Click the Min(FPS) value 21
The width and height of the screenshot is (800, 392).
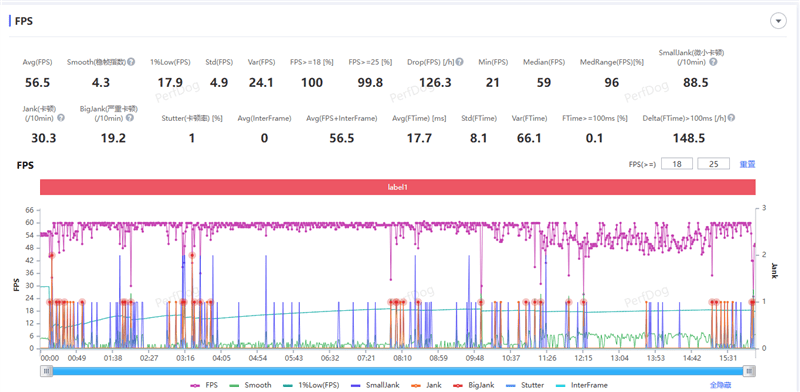coord(492,83)
